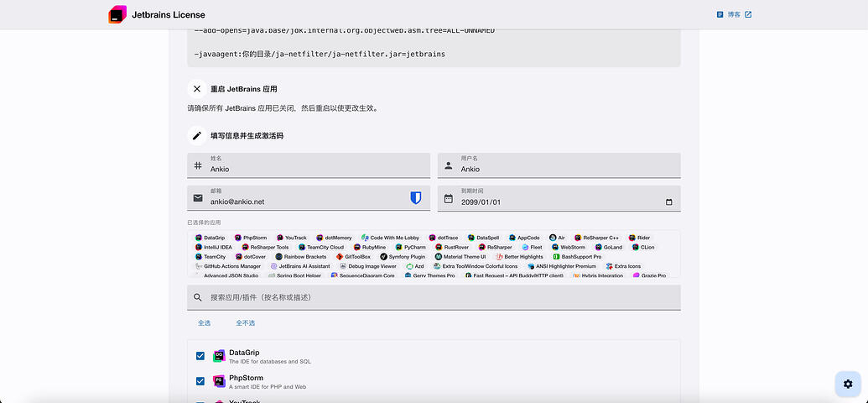Click the X icon beside 重启 JetBrains 应用
Image resolution: width=868 pixels, height=403 pixels.
(x=197, y=89)
